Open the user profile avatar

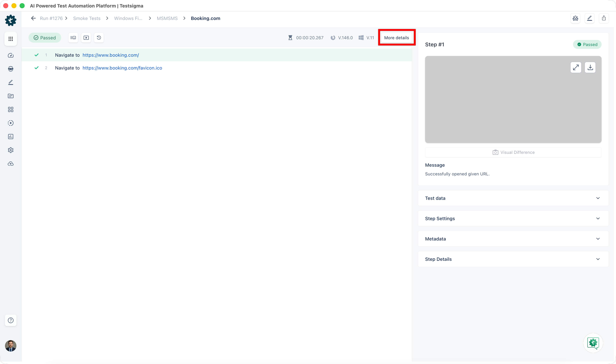tap(11, 346)
